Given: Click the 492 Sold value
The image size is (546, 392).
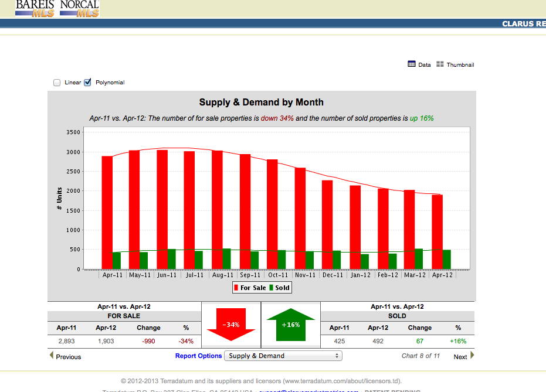Looking at the screenshot, I should click(x=378, y=341).
